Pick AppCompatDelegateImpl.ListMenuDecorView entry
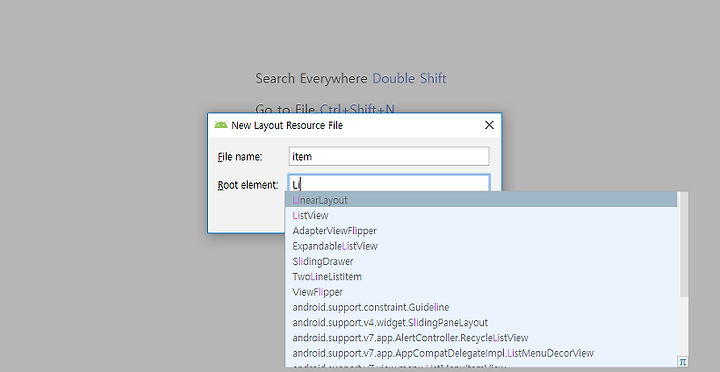Image resolution: width=720 pixels, height=372 pixels. click(481, 353)
